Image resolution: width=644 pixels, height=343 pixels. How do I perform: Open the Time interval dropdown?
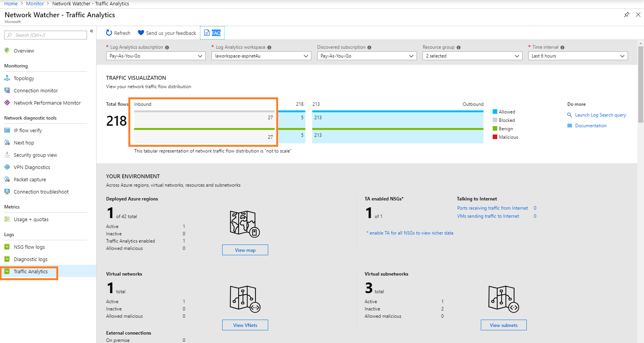pyautogui.click(x=578, y=56)
